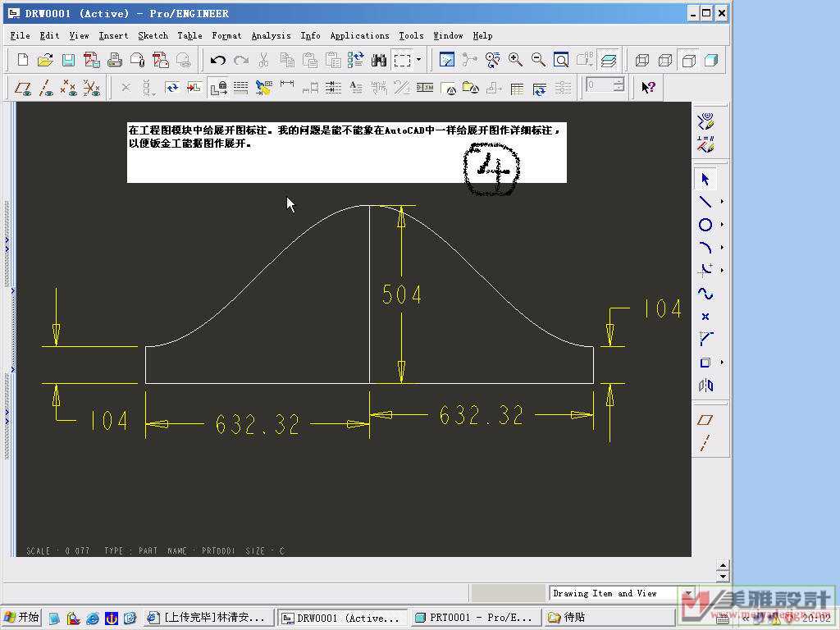Click the Zoom In magnifier icon

coord(515,60)
